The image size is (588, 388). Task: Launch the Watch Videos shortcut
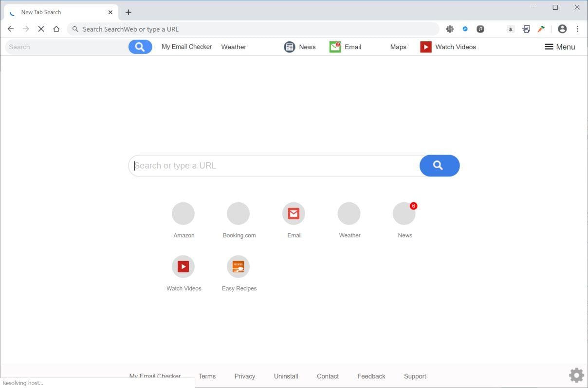184,266
